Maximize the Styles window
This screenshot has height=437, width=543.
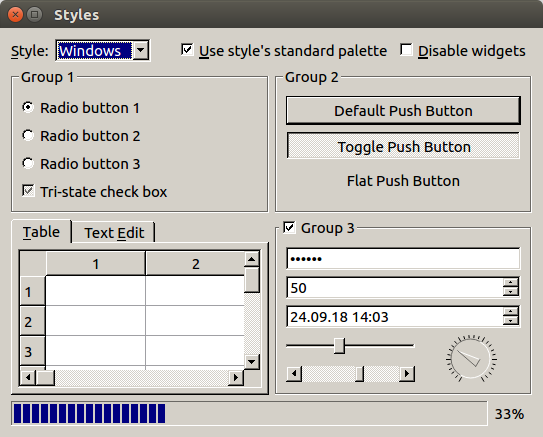[x=34, y=15]
